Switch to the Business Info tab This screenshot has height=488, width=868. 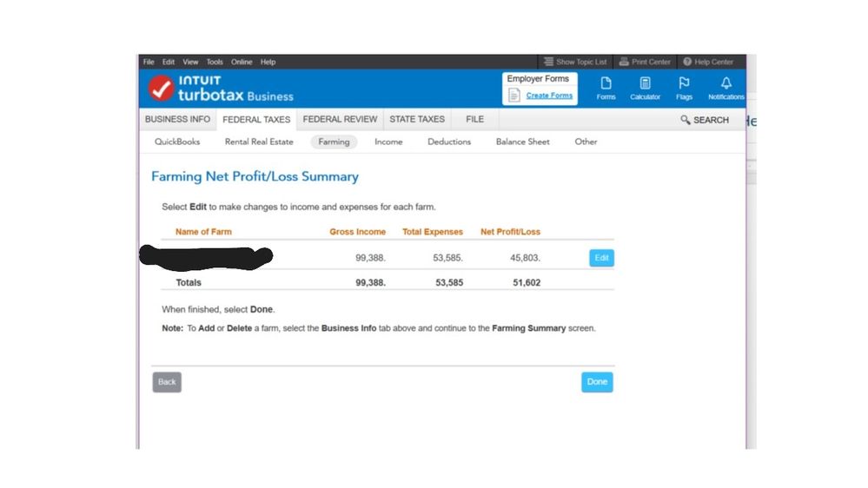pos(177,119)
